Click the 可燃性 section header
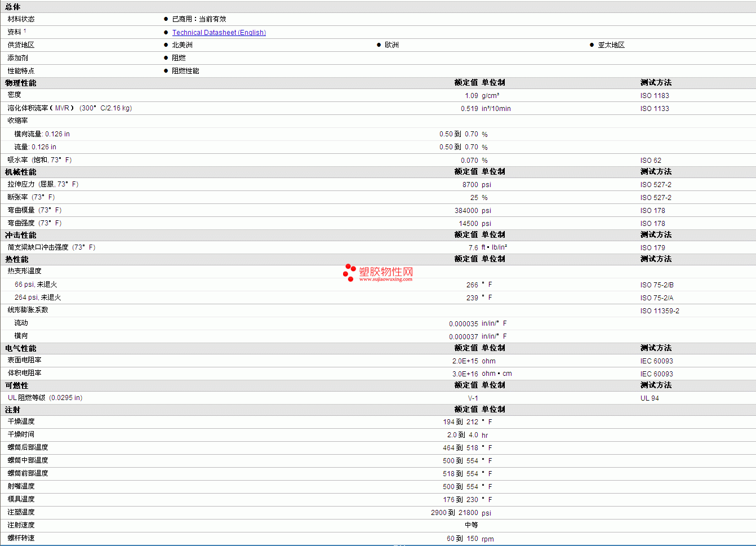The width and height of the screenshot is (756, 546). click(17, 385)
